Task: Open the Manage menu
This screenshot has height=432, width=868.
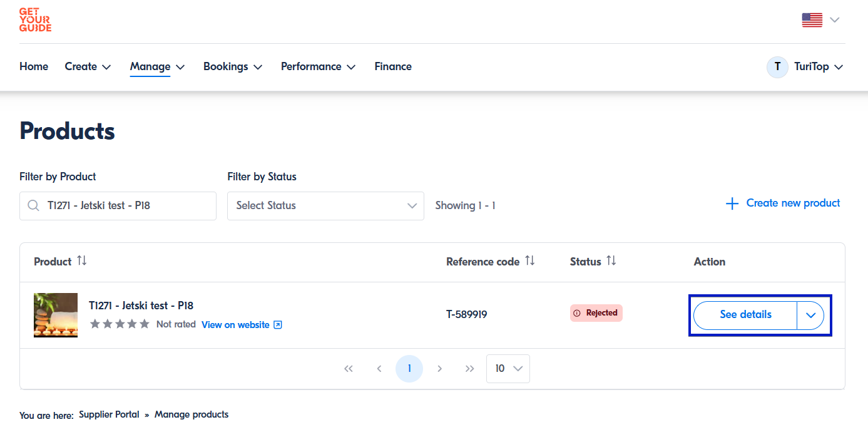Action: (x=157, y=67)
